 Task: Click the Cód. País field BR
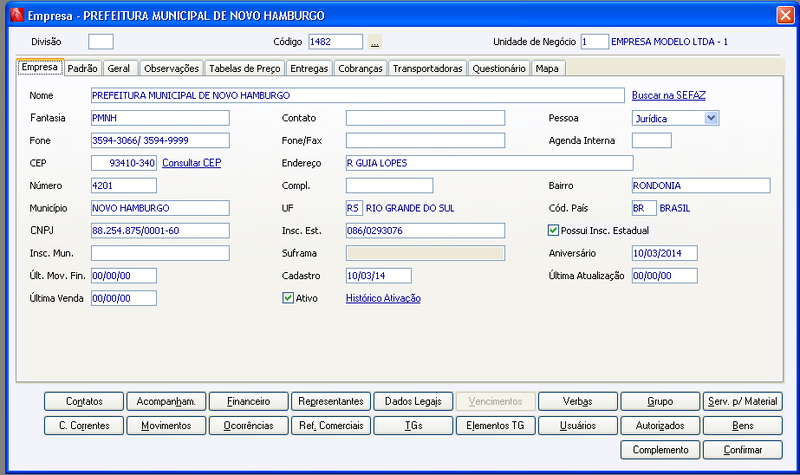[644, 208]
